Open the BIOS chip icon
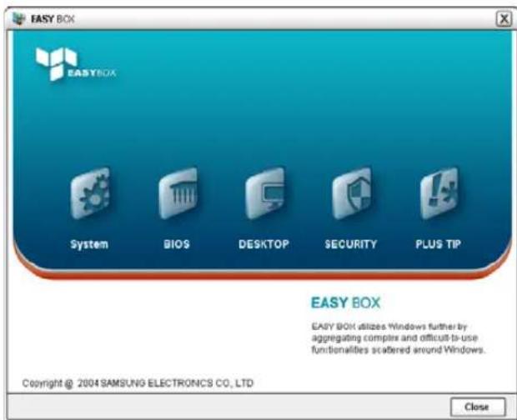The height and width of the screenshot is (420, 517). click(x=178, y=193)
